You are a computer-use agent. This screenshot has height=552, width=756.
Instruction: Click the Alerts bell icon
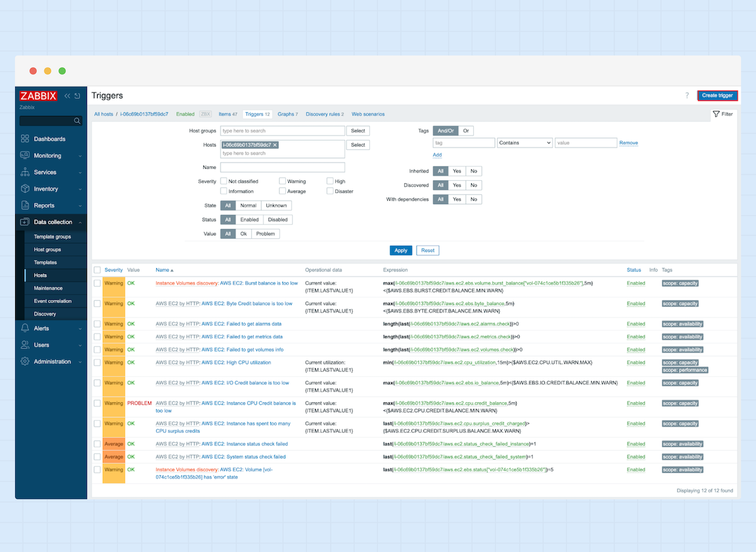(25, 328)
